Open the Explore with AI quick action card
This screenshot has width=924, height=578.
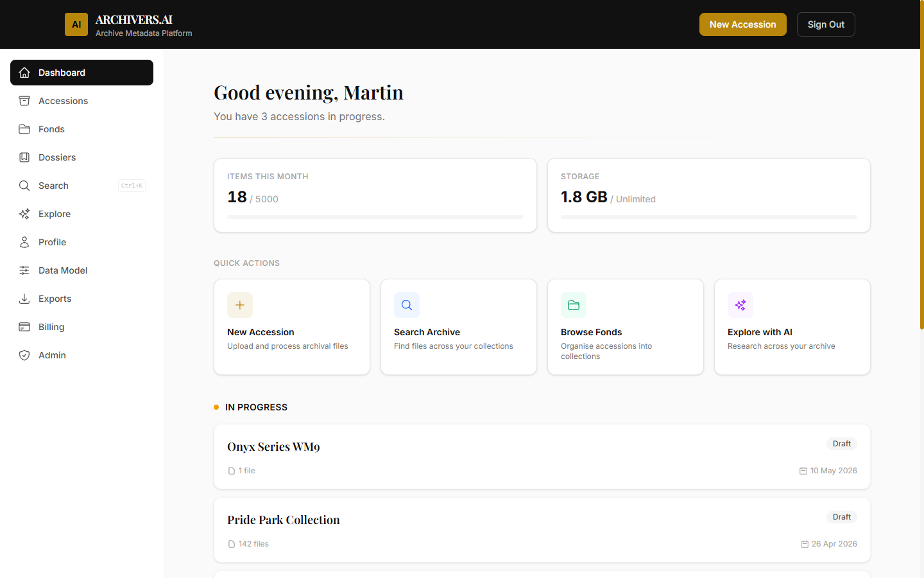[x=792, y=327]
